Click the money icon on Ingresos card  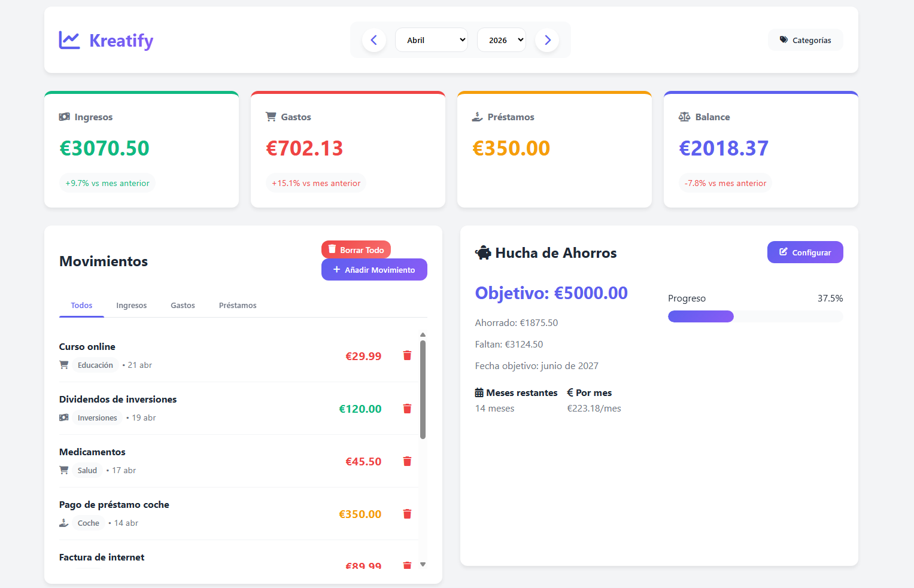64,117
